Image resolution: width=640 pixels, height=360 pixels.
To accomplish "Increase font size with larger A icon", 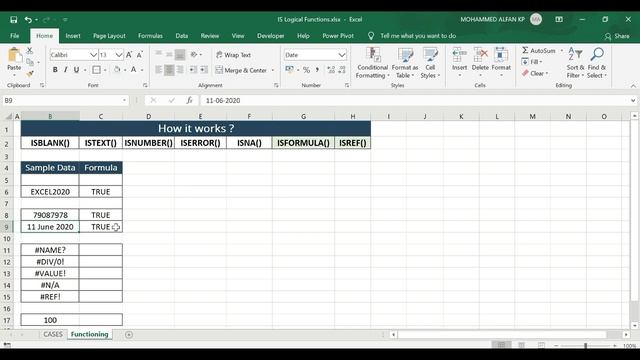I will pos(129,55).
